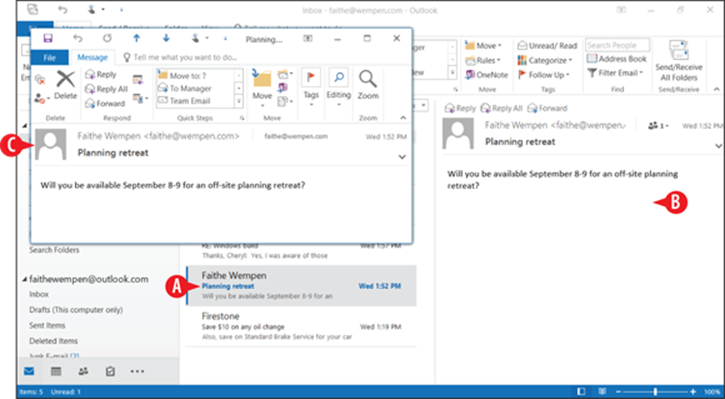
Task: Click zoom in plus in status bar
Action: (693, 392)
